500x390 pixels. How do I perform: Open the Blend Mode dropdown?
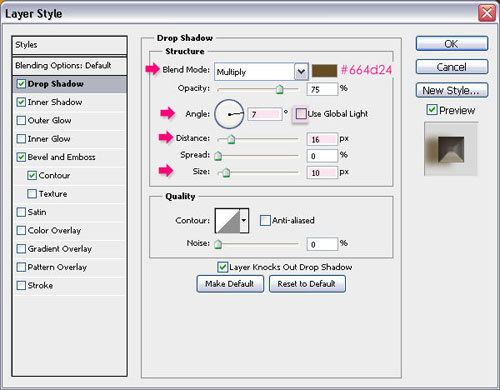coord(261,72)
